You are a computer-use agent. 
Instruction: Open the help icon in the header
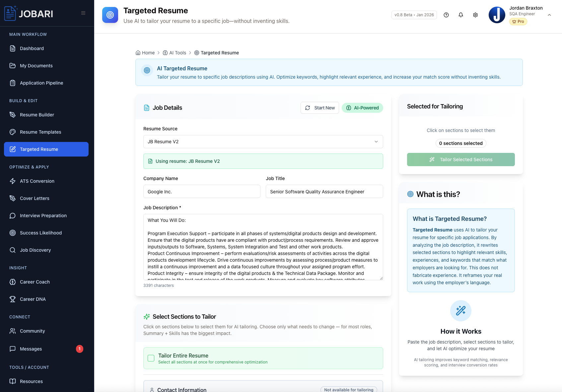[446, 15]
